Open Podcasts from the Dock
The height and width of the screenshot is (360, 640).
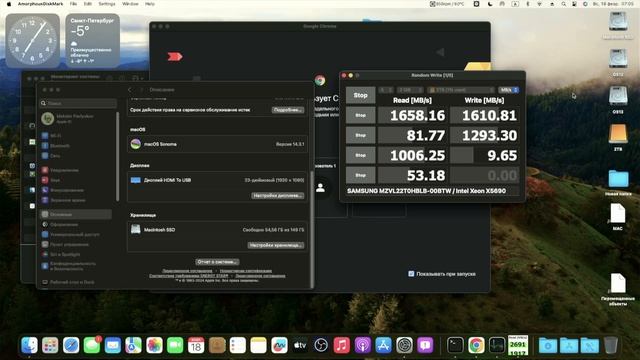click(362, 345)
